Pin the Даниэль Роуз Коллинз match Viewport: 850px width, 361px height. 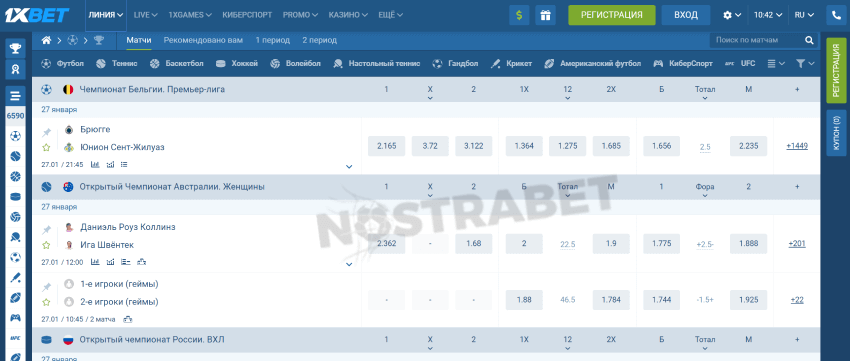(x=47, y=230)
